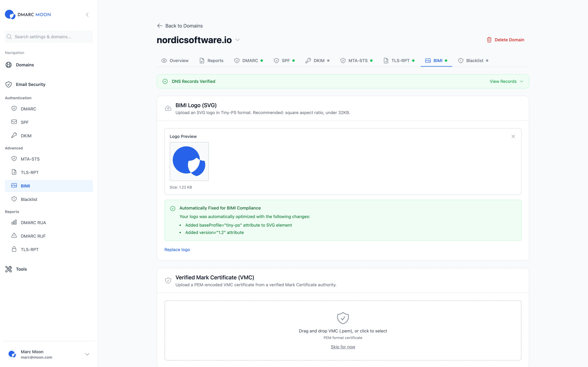Collapse the sidebar with the chevron icon
This screenshot has width=588, height=367.
pyautogui.click(x=87, y=15)
